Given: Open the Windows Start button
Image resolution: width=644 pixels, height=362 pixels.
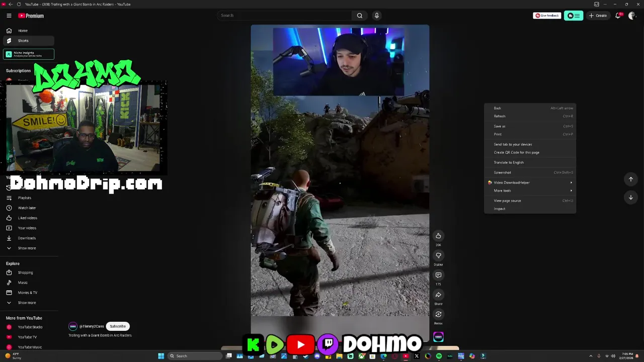Looking at the screenshot, I should tap(161, 356).
